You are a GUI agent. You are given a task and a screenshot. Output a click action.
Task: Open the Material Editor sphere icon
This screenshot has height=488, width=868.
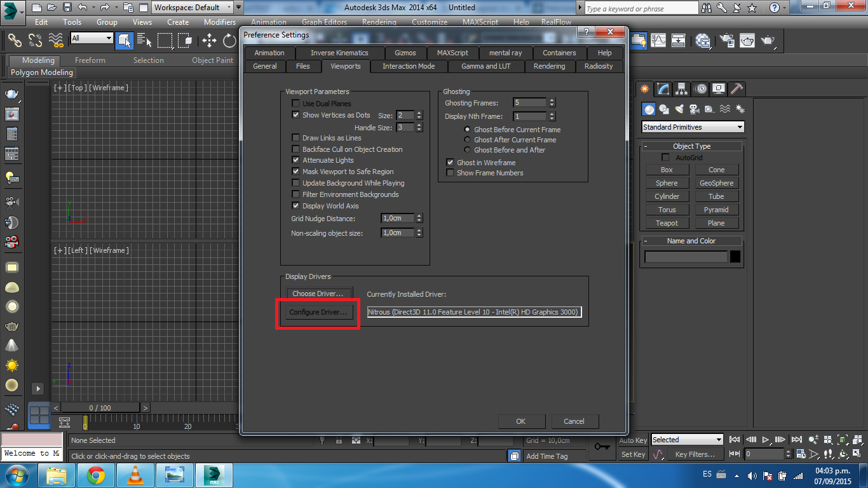[x=703, y=40]
